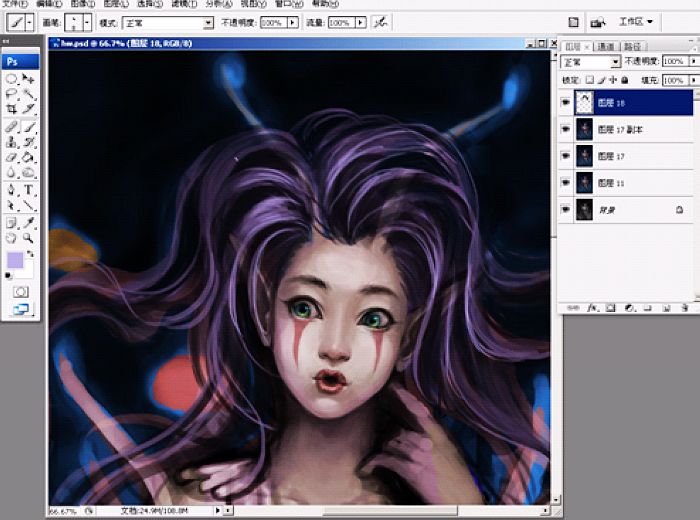Select the Type tool
The width and height of the screenshot is (700, 520).
[28, 190]
